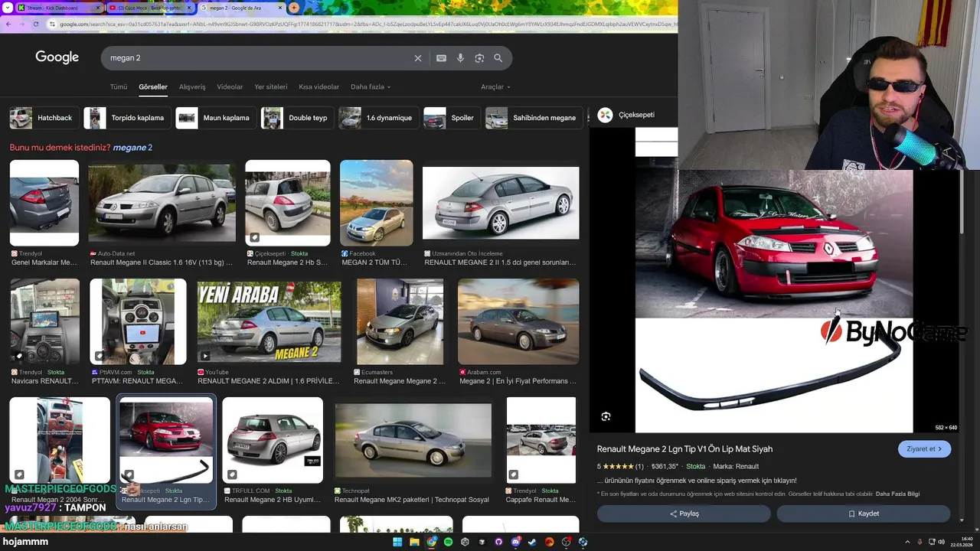
Task: Open Chrome from the taskbar
Action: coord(432,542)
